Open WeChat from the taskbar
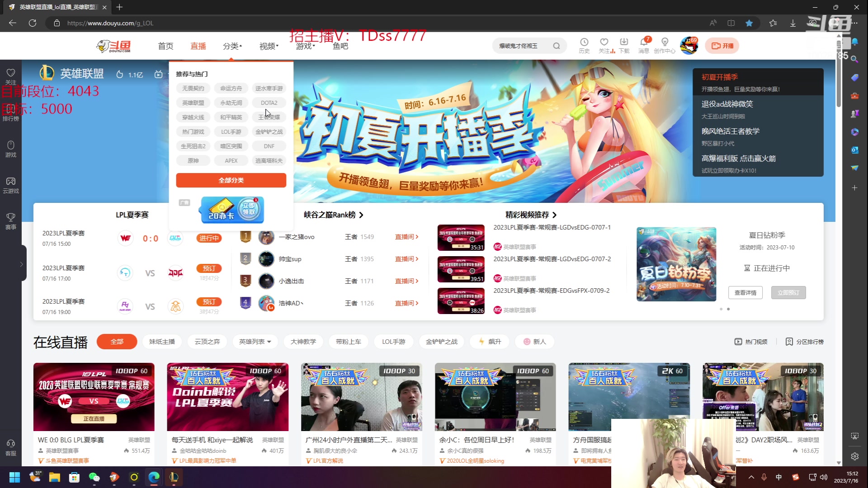 point(94,477)
